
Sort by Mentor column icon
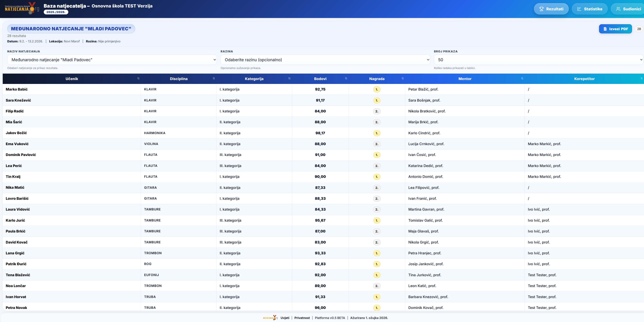522,79
